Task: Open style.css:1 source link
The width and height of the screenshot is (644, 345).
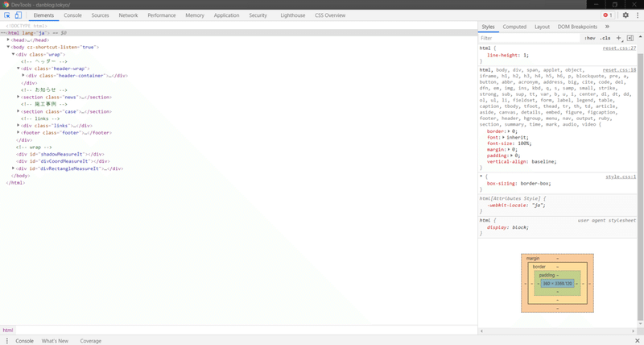Action: [x=621, y=177]
